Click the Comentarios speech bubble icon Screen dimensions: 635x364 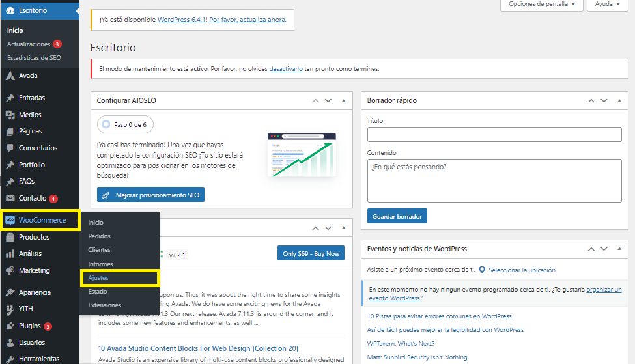pos(10,148)
